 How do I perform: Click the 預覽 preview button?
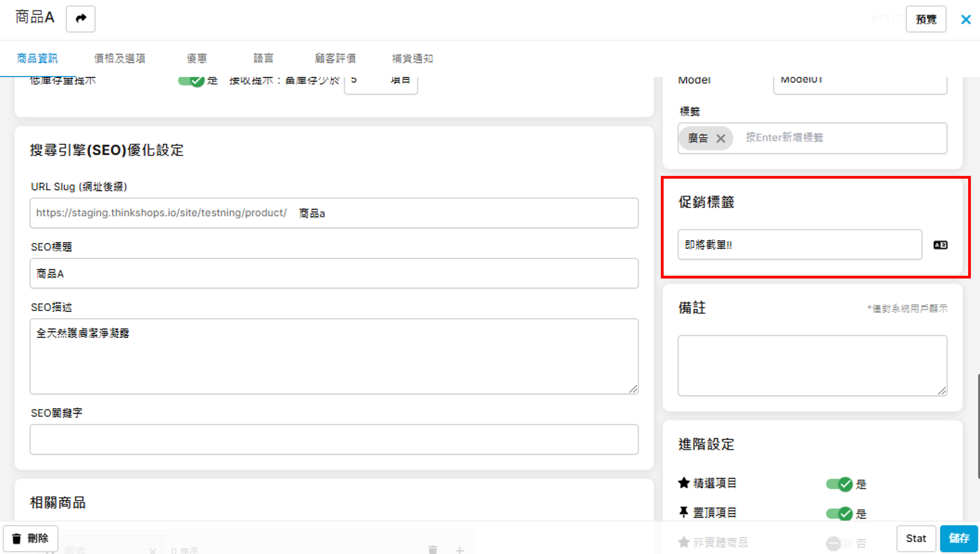point(926,19)
